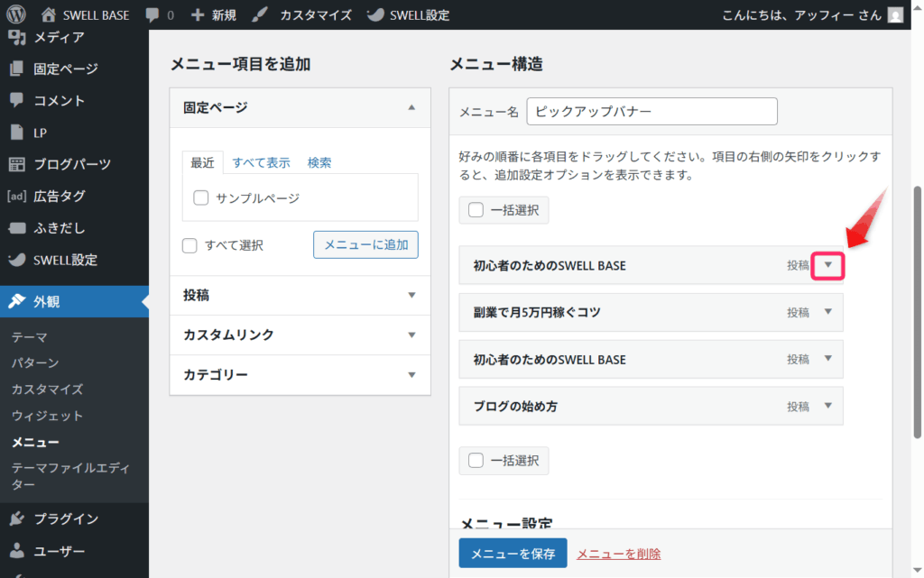Click the メディア sidebar icon
This screenshot has width=924, height=578.
(17, 38)
